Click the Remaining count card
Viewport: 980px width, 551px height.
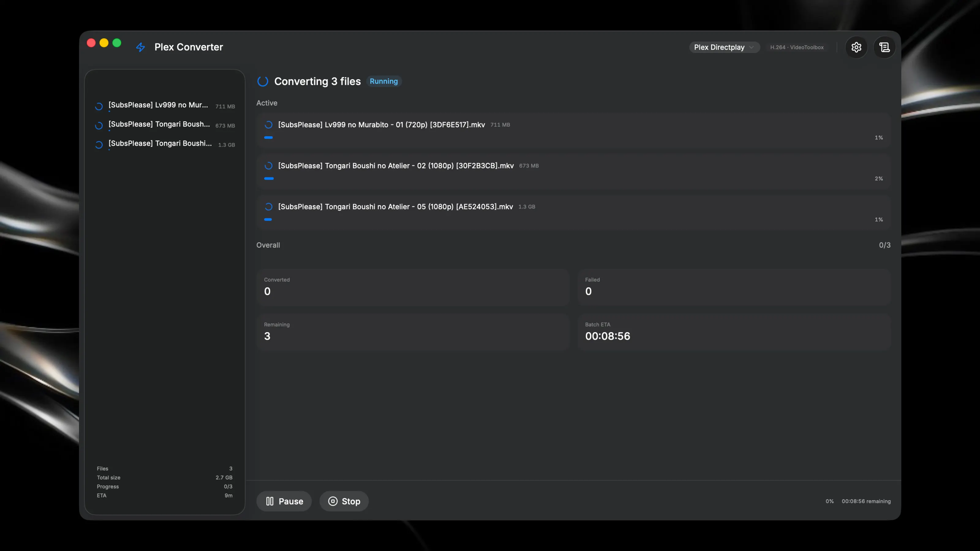pos(413,332)
